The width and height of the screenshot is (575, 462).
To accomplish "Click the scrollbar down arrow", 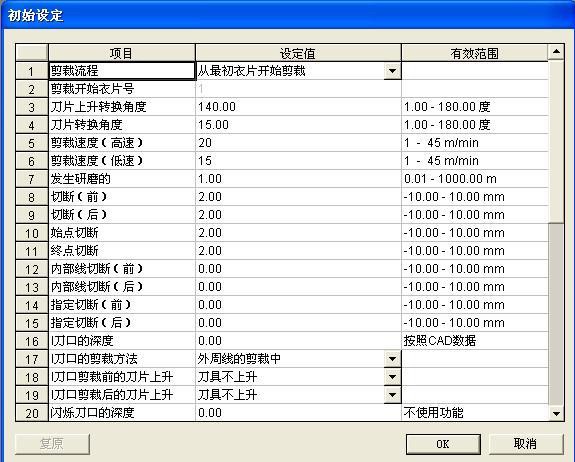I will tap(556, 413).
